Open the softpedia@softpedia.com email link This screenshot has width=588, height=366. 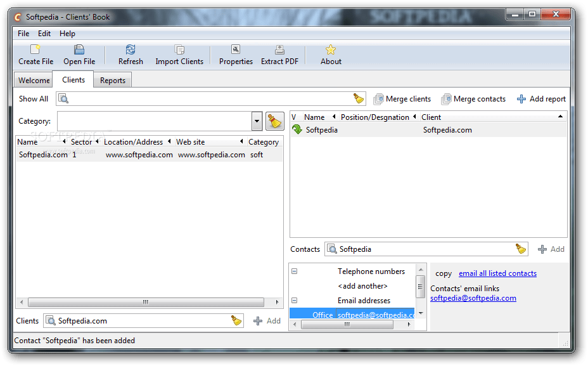click(x=473, y=298)
